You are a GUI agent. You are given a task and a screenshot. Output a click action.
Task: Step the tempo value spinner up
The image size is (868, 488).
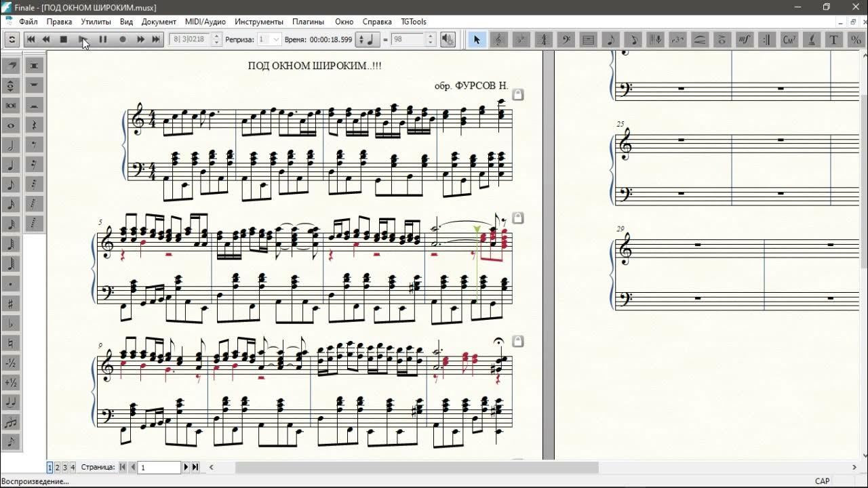click(x=430, y=36)
